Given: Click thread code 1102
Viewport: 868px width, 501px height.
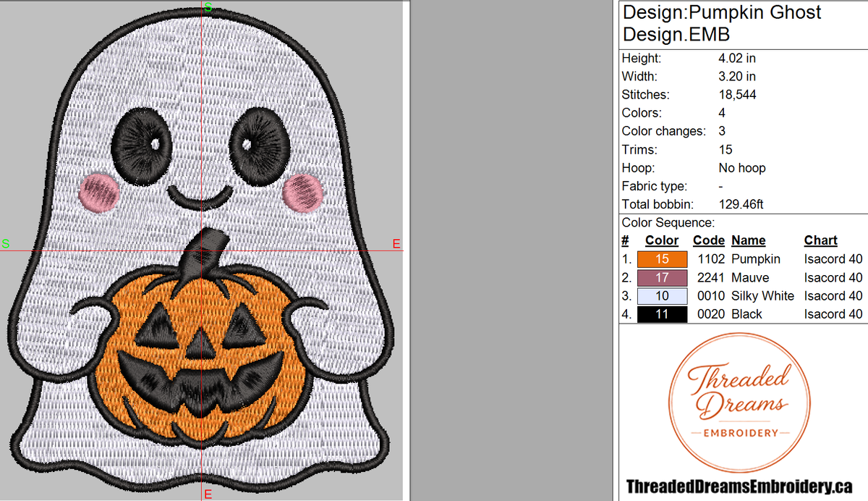Looking at the screenshot, I should coord(711,258).
